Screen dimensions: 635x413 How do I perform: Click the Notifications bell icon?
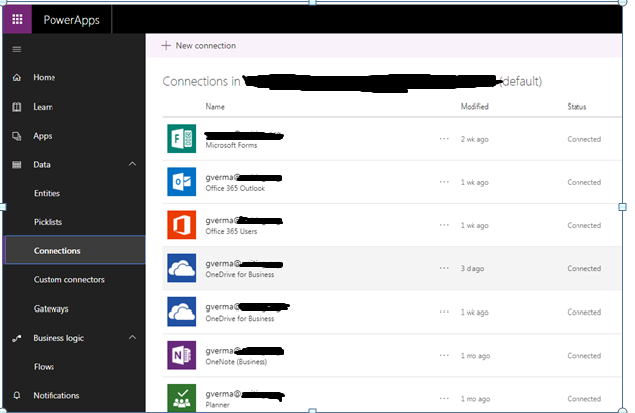coord(17,395)
